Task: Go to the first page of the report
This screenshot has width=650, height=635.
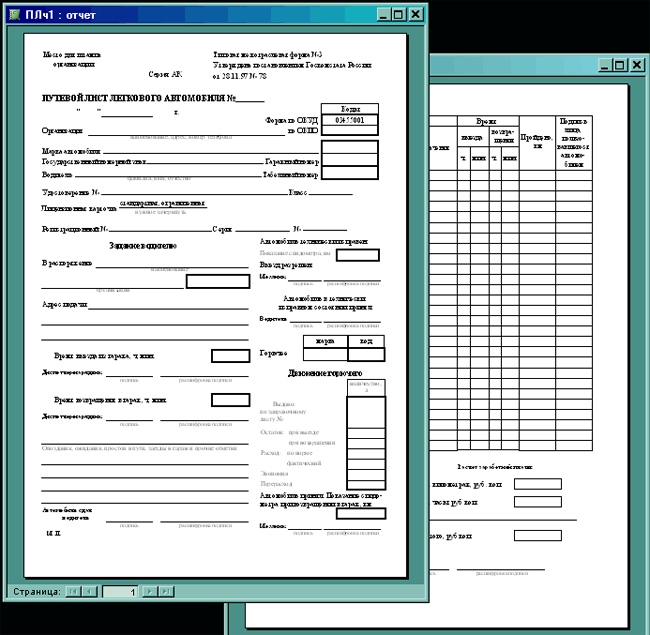Action: click(x=73, y=591)
